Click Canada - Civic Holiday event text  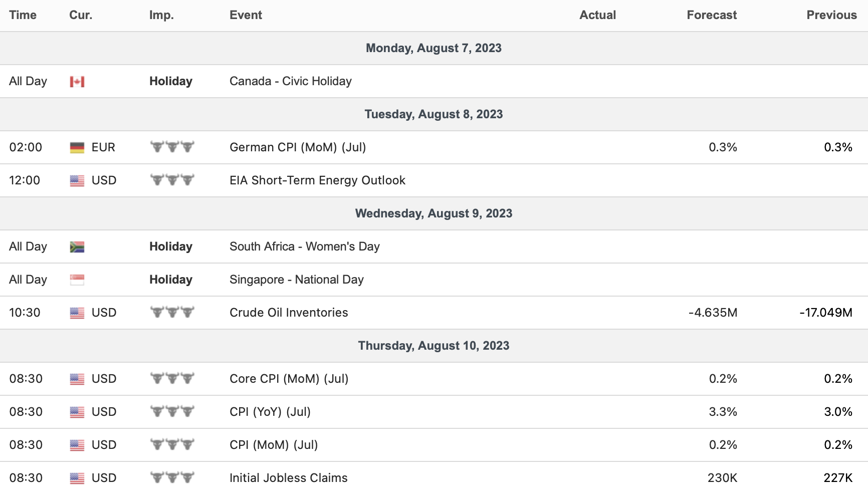[291, 81]
